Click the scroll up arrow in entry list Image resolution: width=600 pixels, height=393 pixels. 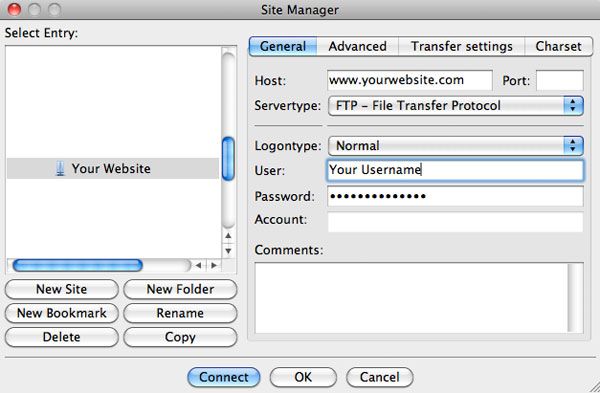click(x=228, y=235)
